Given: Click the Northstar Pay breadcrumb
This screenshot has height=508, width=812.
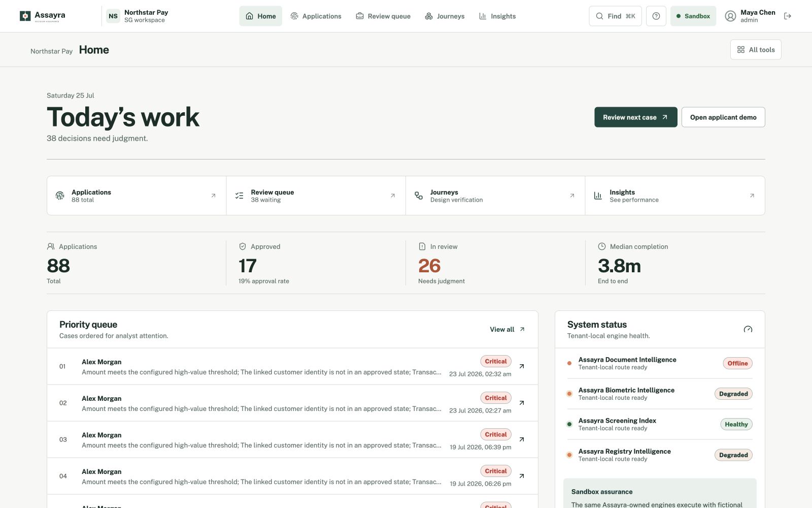Looking at the screenshot, I should pos(51,51).
